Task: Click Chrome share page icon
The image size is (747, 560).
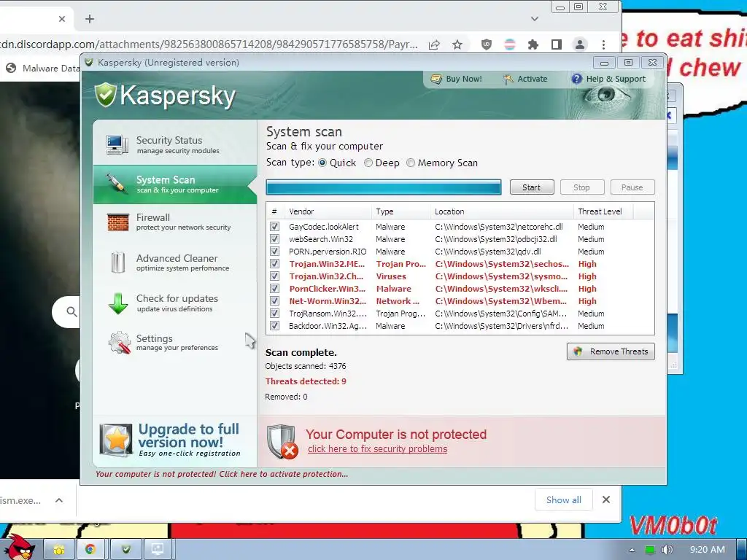Action: pyautogui.click(x=433, y=44)
